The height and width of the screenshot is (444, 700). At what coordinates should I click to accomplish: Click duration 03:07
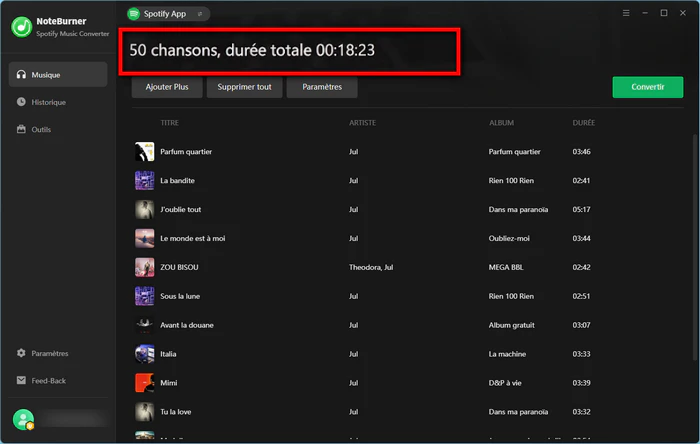click(581, 325)
